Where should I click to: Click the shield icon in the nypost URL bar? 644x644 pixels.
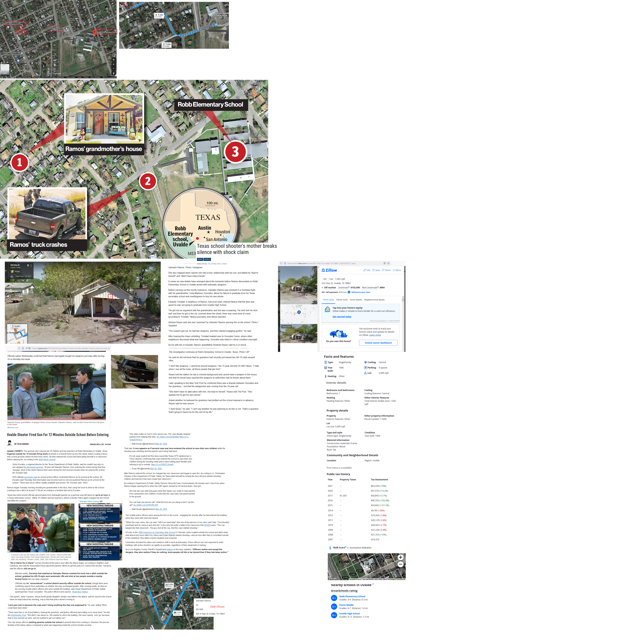coord(19,348)
